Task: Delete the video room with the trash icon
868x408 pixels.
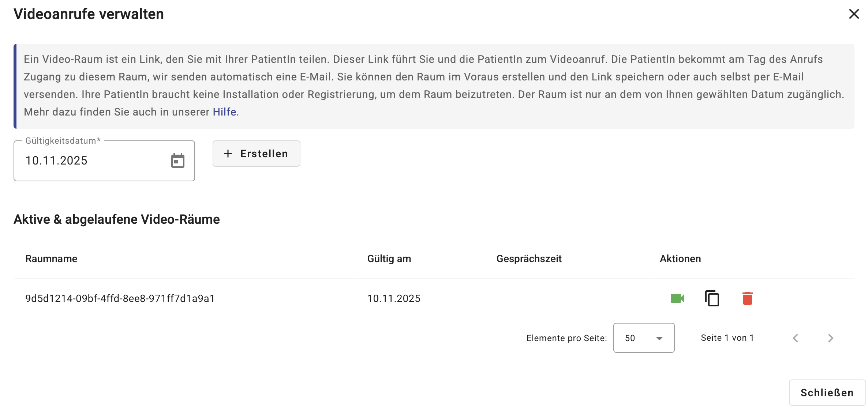Action: pyautogui.click(x=748, y=298)
